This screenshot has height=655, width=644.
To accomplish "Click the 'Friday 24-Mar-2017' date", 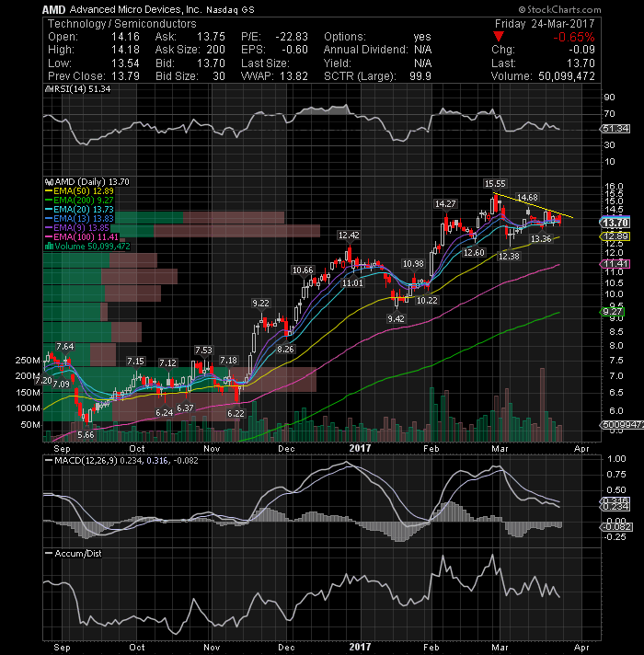I will (545, 24).
